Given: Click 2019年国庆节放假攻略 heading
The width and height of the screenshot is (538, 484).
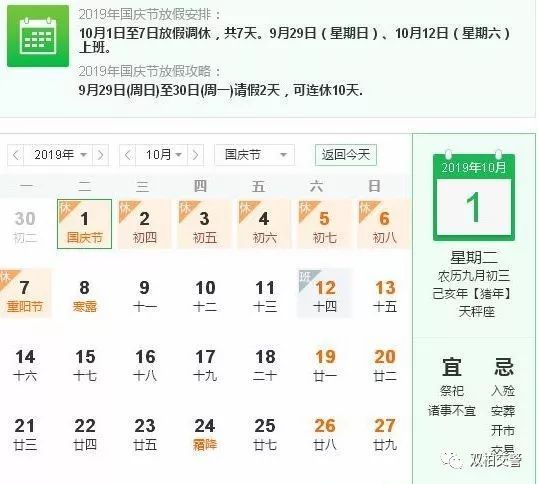Looking at the screenshot, I should click(150, 71).
